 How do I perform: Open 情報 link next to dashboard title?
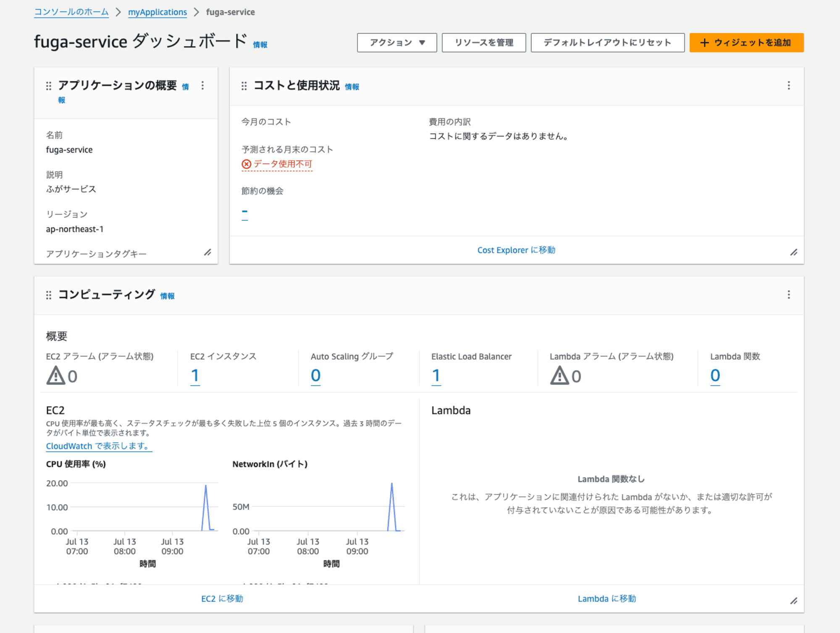click(260, 45)
